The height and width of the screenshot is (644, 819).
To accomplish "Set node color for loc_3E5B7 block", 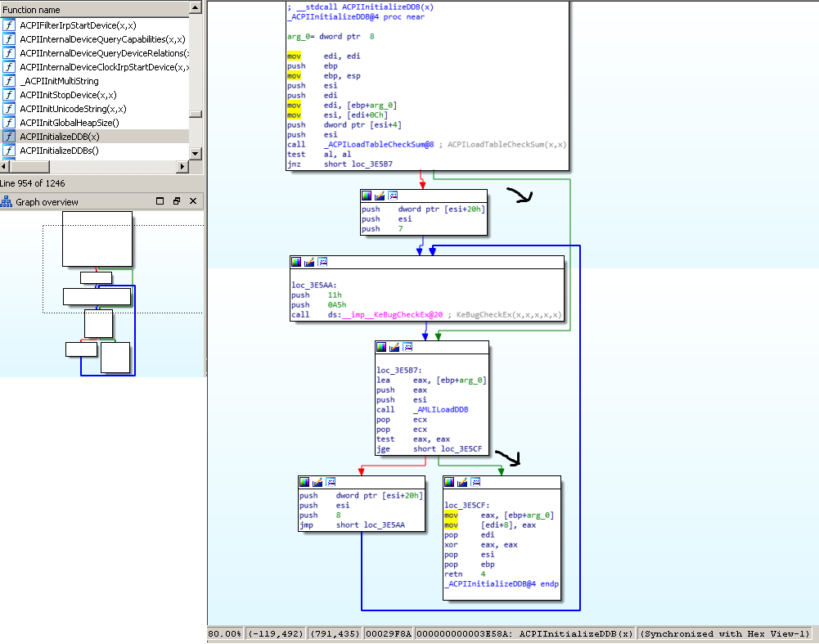I will [381, 347].
